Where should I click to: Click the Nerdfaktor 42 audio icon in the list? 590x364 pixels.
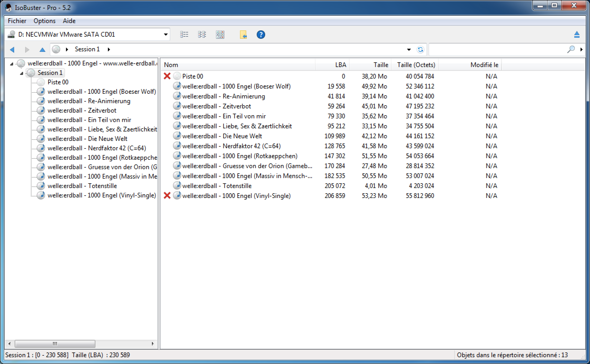[177, 146]
